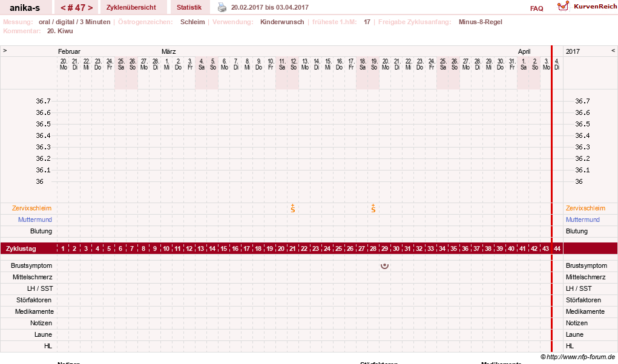Click the comment text 20. Kiwu
618x364 pixels.
[60, 31]
